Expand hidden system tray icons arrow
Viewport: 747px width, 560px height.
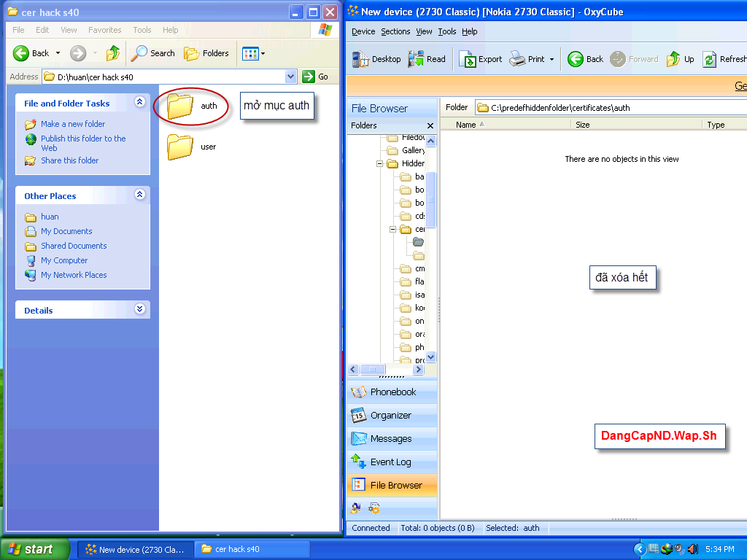click(639, 549)
